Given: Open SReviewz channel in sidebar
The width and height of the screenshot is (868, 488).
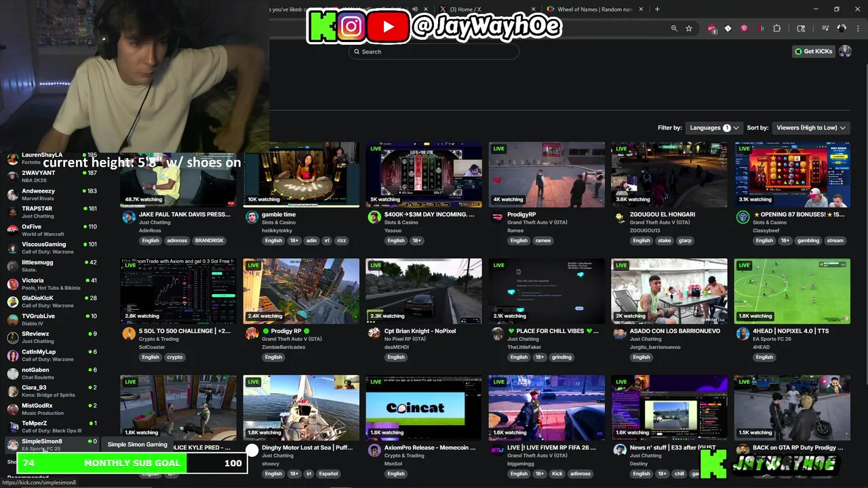Looking at the screenshot, I should [x=52, y=338].
